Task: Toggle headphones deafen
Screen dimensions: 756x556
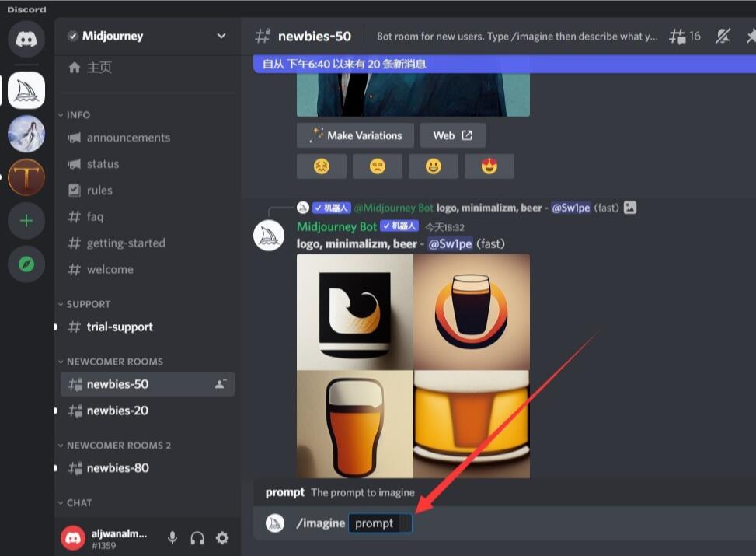Action: click(197, 538)
